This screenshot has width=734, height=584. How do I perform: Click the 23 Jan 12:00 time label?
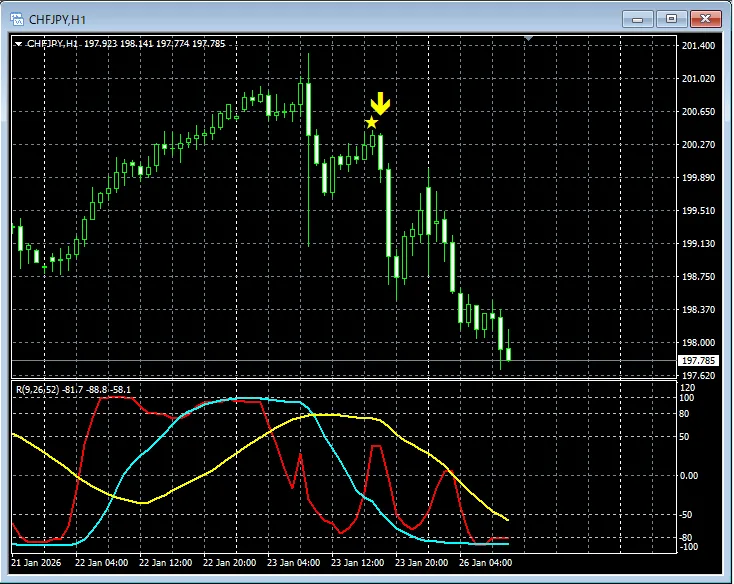[x=362, y=562]
